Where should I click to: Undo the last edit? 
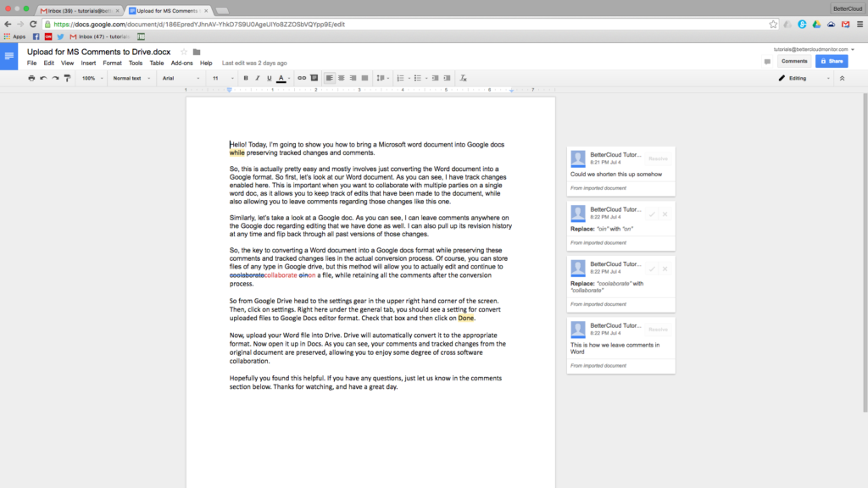tap(43, 78)
